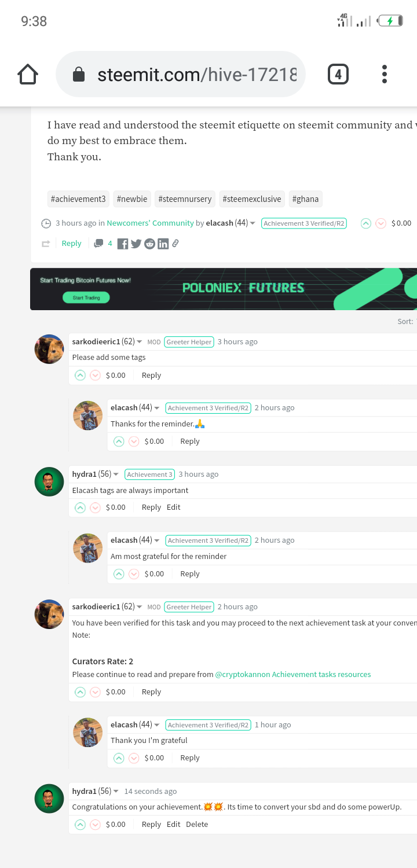This screenshot has height=868, width=417.
Task: Copy post link via chain icon
Action: pos(175,244)
